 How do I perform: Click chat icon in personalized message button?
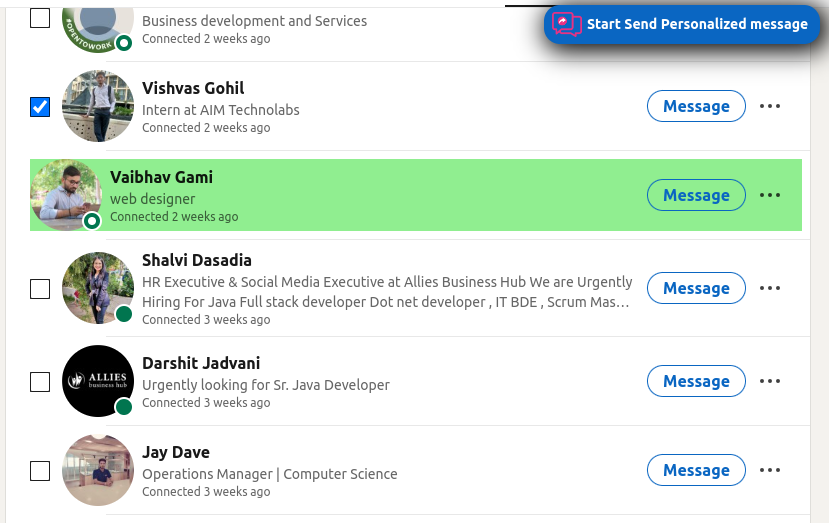[x=567, y=24]
